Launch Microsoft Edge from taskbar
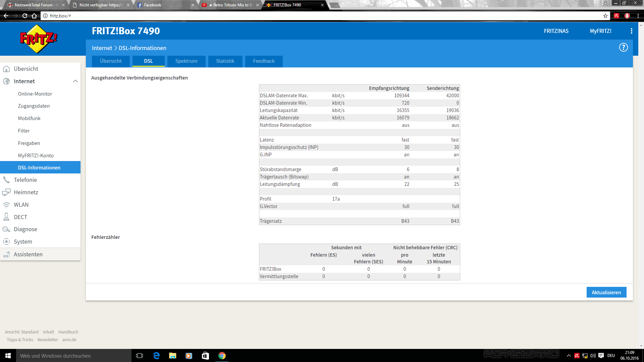This screenshot has height=362, width=644. click(156, 356)
